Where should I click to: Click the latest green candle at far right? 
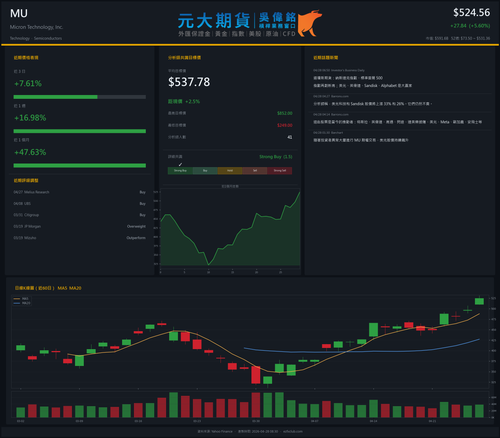click(x=479, y=301)
